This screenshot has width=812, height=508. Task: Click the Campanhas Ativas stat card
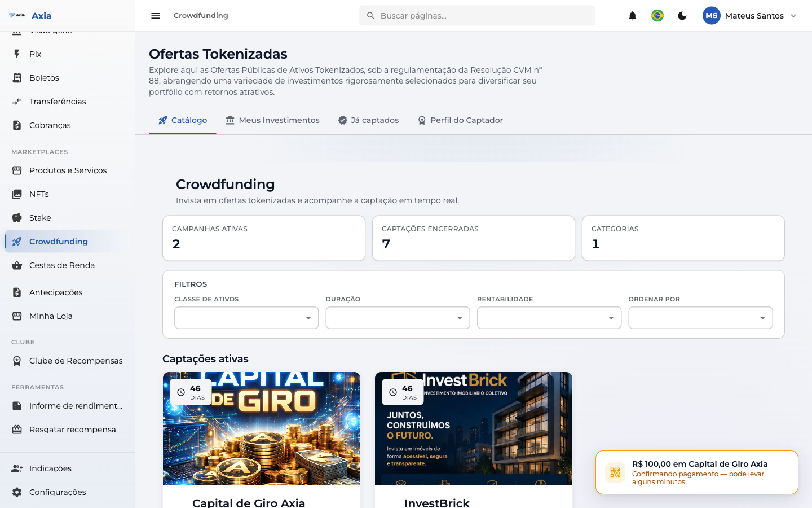[x=264, y=238]
